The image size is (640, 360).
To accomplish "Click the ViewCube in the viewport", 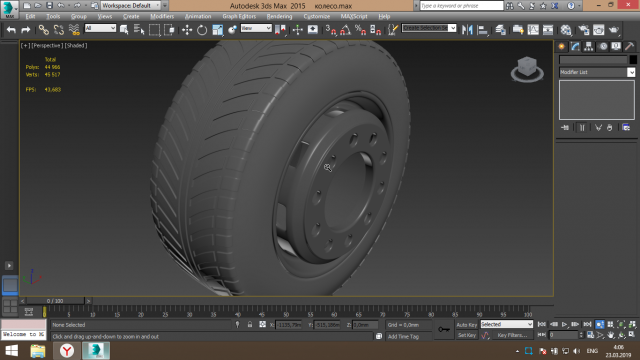I will point(527,69).
